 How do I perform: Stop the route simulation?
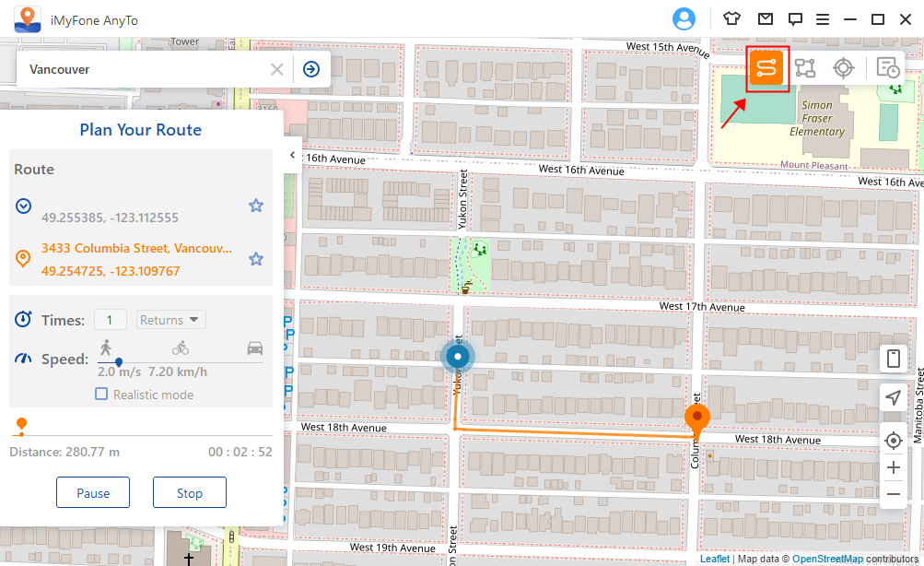pyautogui.click(x=190, y=493)
